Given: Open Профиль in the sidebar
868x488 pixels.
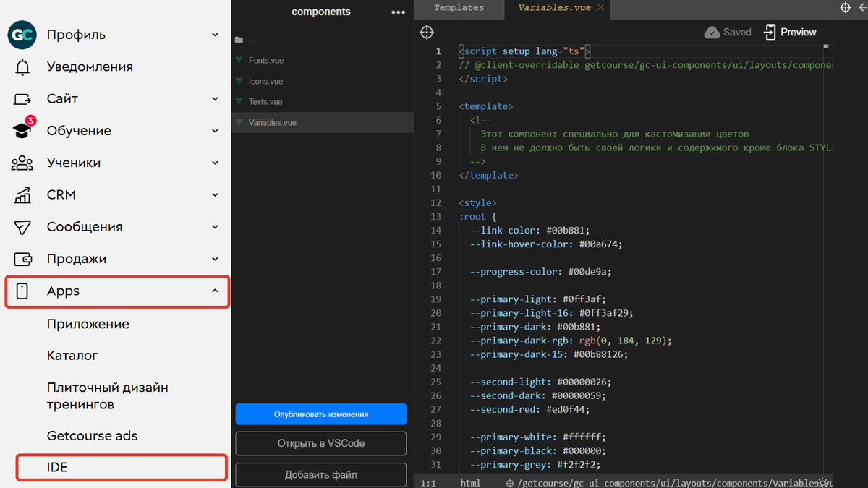Looking at the screenshot, I should [76, 35].
